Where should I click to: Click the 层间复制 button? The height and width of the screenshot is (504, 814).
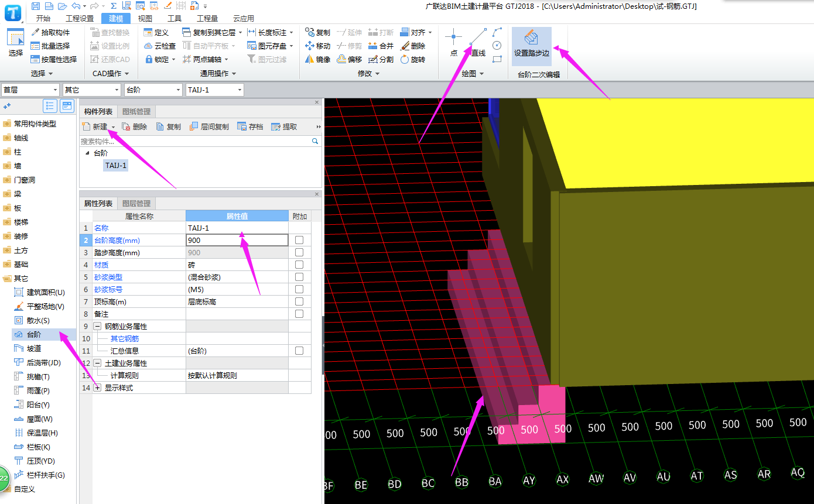click(x=210, y=126)
